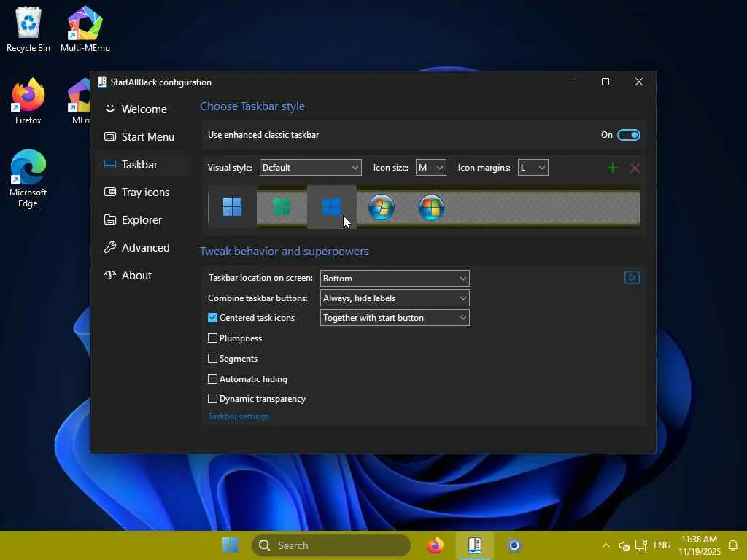
Task: Launch Firefox from the desktop icon
Action: (x=28, y=101)
